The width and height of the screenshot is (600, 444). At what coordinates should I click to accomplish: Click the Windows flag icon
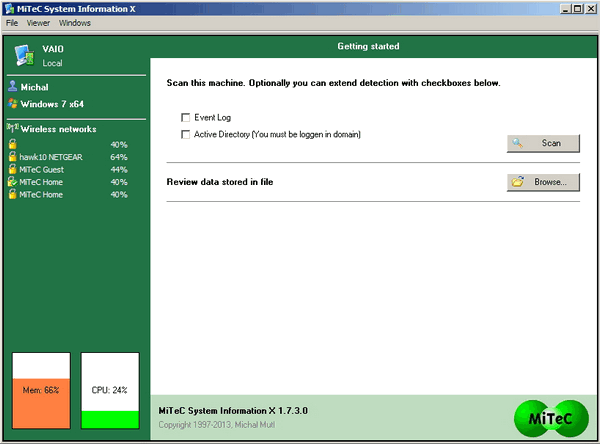[x=13, y=103]
